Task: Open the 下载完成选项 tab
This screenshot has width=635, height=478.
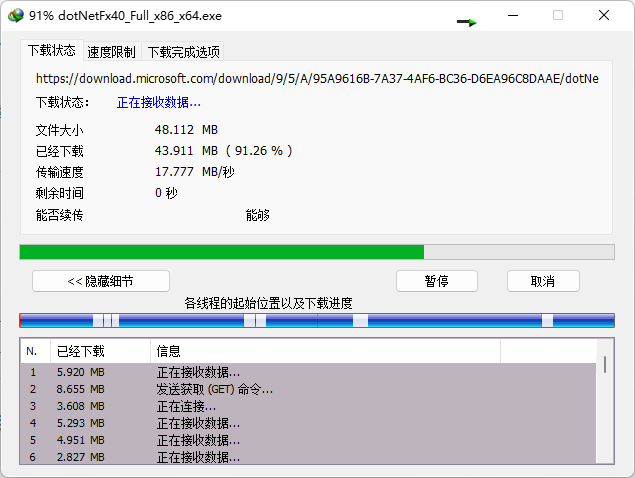Action: tap(183, 52)
